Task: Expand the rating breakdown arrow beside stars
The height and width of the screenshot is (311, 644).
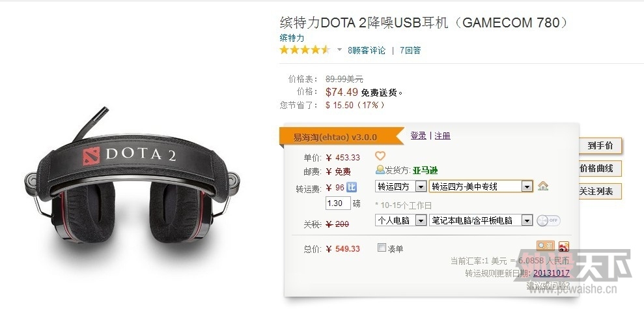Action: click(340, 50)
